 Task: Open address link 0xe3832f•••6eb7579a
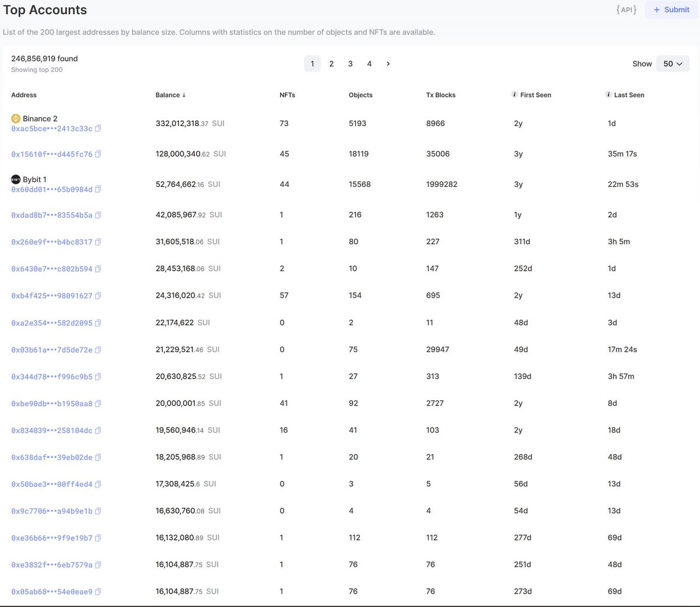point(51,564)
